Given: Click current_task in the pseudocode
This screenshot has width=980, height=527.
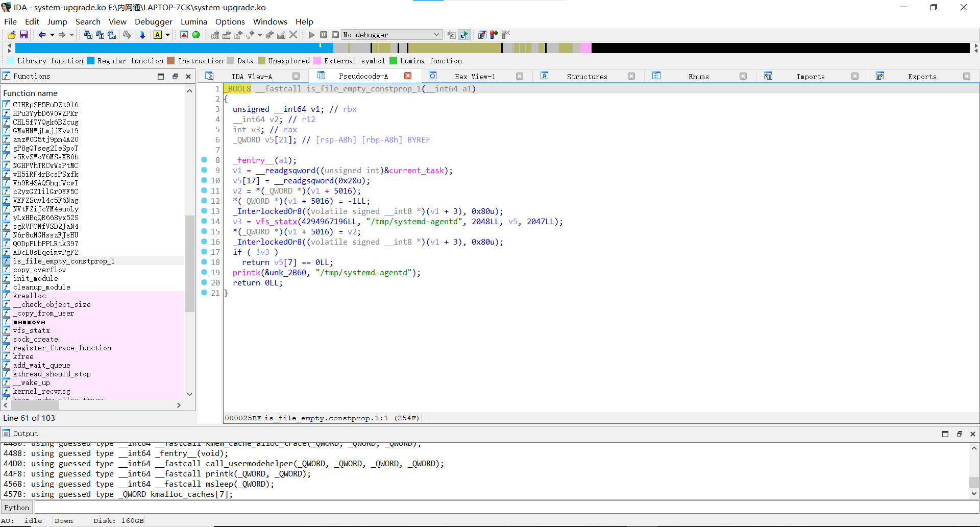Looking at the screenshot, I should pos(416,171).
